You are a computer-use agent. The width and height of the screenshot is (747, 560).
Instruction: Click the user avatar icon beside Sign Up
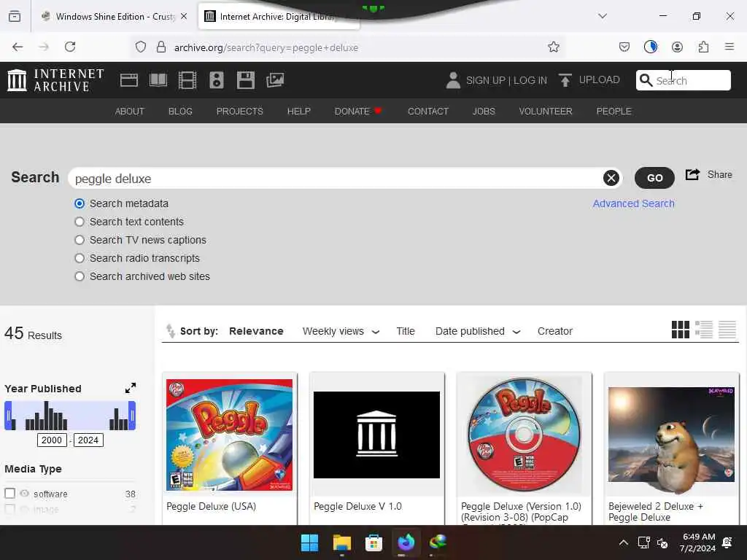453,80
